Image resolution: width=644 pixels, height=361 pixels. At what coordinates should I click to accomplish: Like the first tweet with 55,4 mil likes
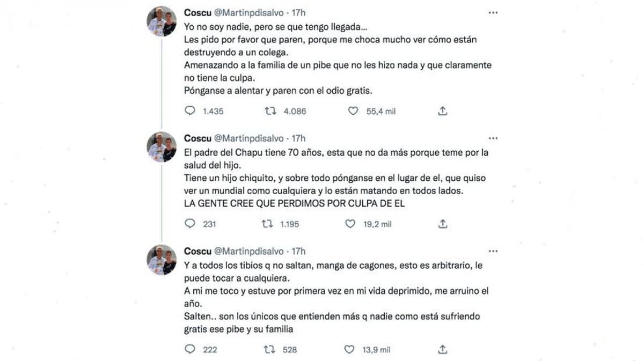pos(353,111)
